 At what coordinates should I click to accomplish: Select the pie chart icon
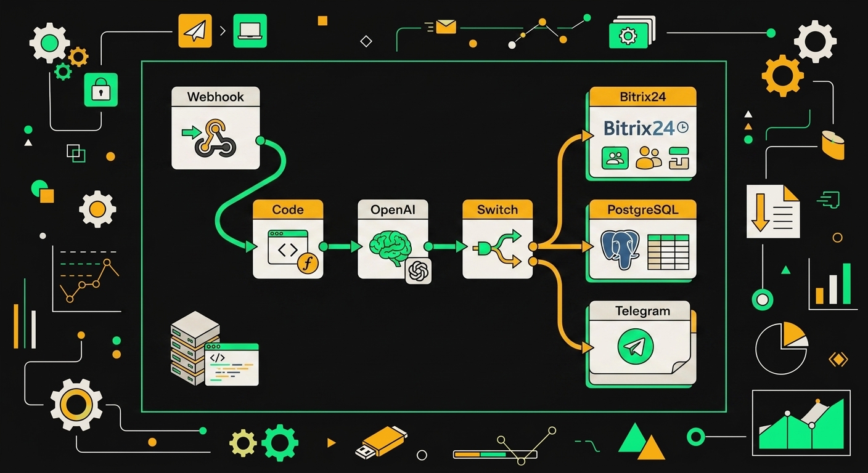click(782, 348)
